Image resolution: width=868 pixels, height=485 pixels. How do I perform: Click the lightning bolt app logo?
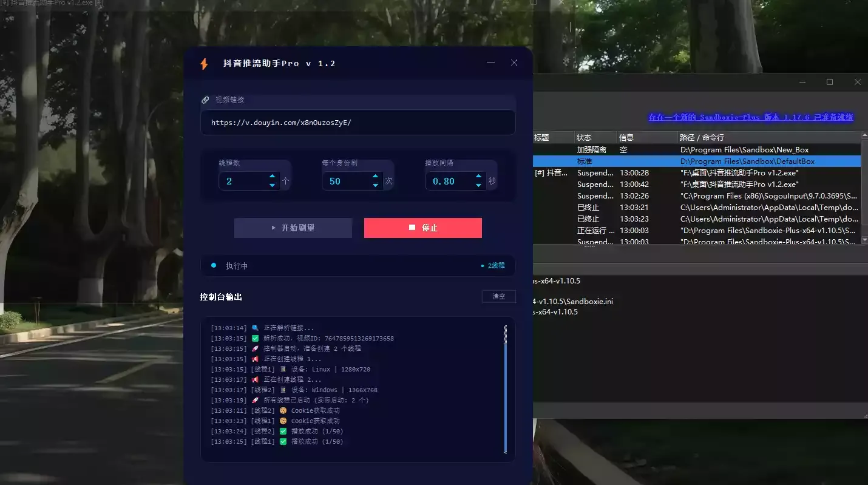[204, 64]
